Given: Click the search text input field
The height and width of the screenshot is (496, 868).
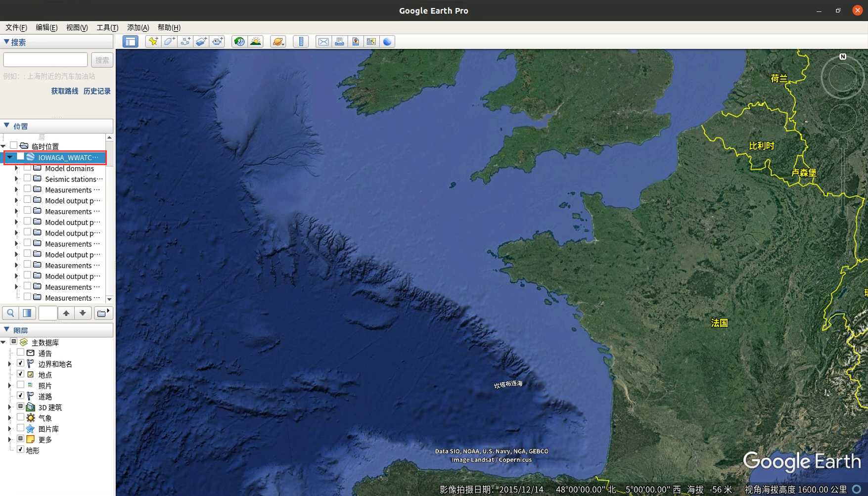Looking at the screenshot, I should tap(46, 60).
